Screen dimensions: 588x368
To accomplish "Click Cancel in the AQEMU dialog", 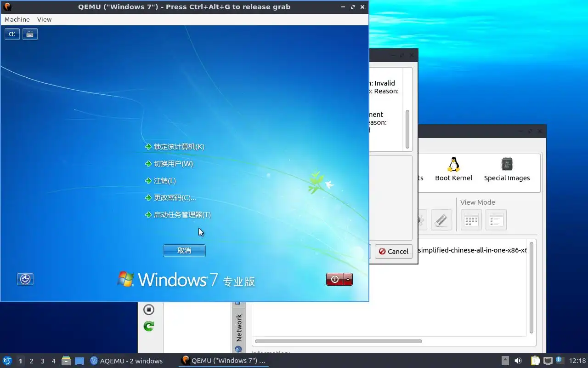I will 393,251.
